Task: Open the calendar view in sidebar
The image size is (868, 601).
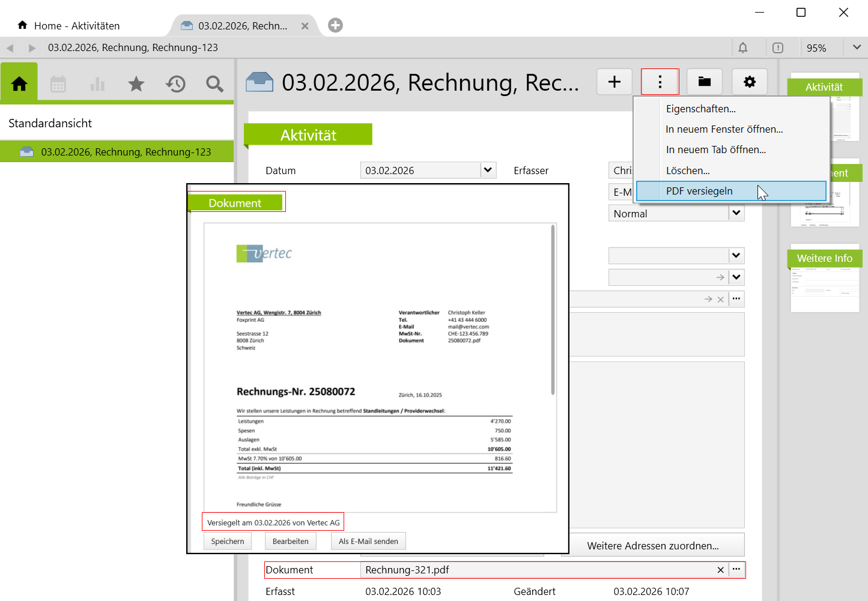Action: click(58, 84)
